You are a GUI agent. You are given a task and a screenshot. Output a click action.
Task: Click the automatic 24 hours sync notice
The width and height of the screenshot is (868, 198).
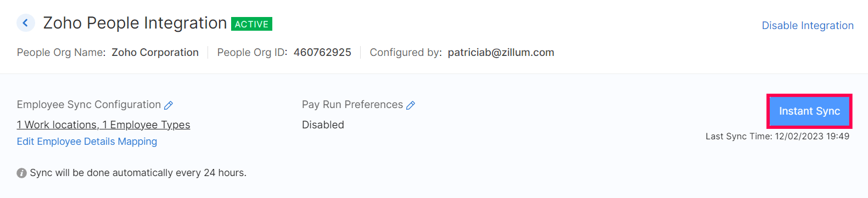click(138, 173)
